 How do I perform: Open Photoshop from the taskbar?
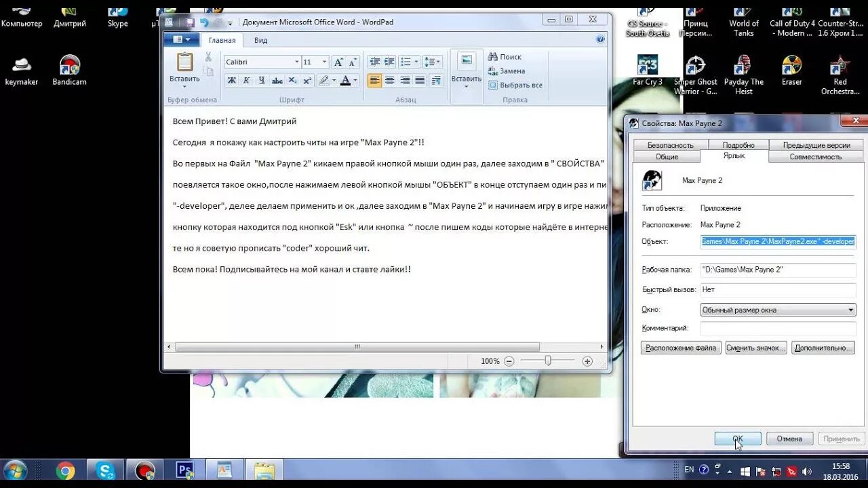click(184, 470)
